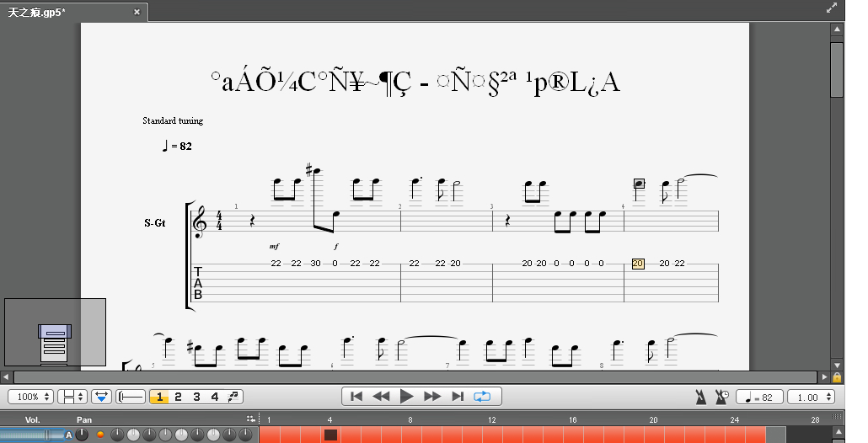Toggle the track automation A button

tap(68, 435)
